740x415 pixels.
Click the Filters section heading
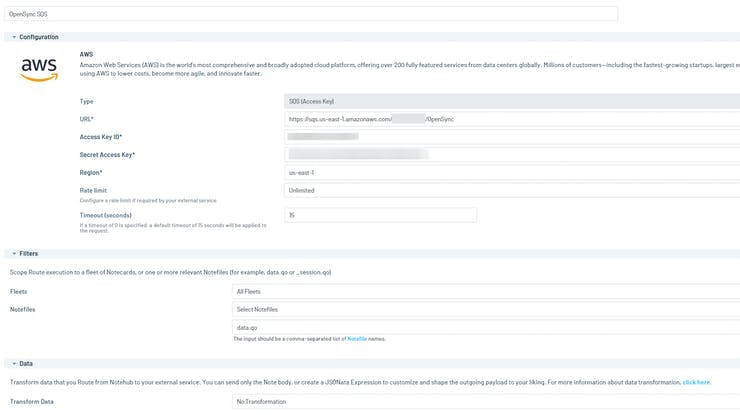click(x=29, y=253)
